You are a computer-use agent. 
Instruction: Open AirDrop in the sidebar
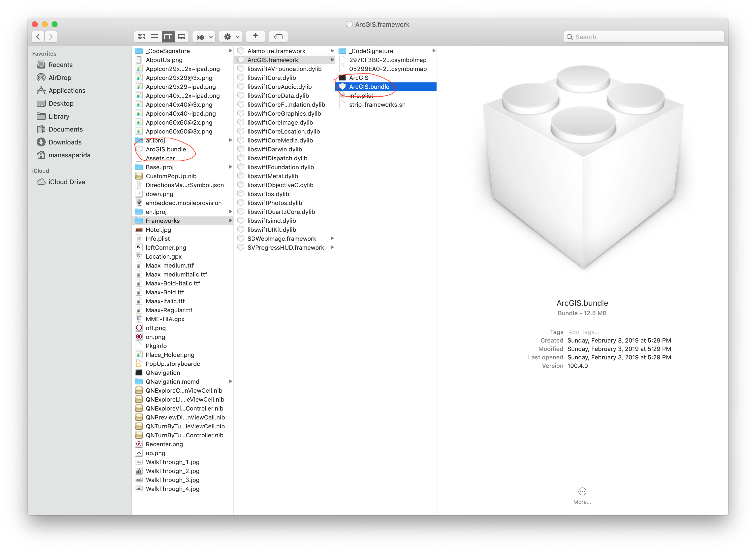coord(60,77)
